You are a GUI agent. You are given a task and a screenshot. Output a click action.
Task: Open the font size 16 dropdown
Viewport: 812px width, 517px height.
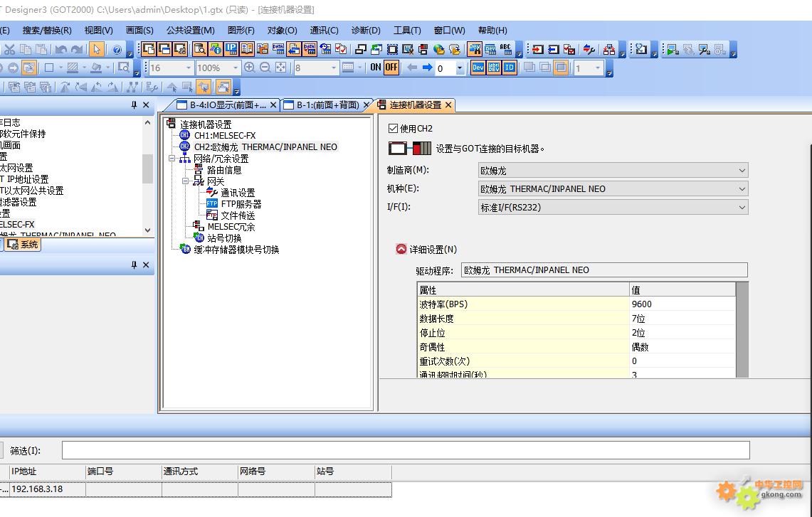(188, 68)
